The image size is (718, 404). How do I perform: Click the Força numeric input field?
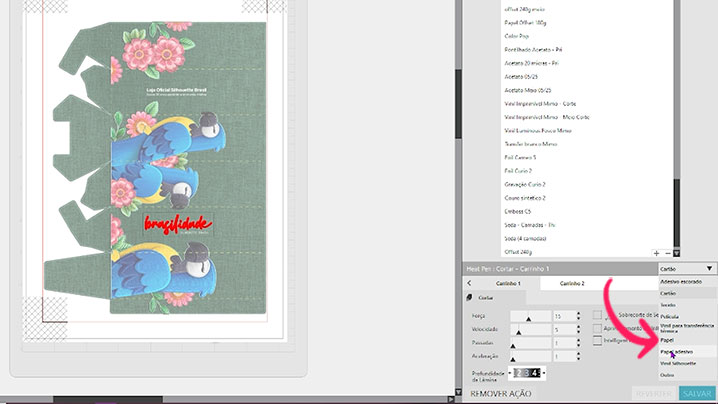(564, 316)
